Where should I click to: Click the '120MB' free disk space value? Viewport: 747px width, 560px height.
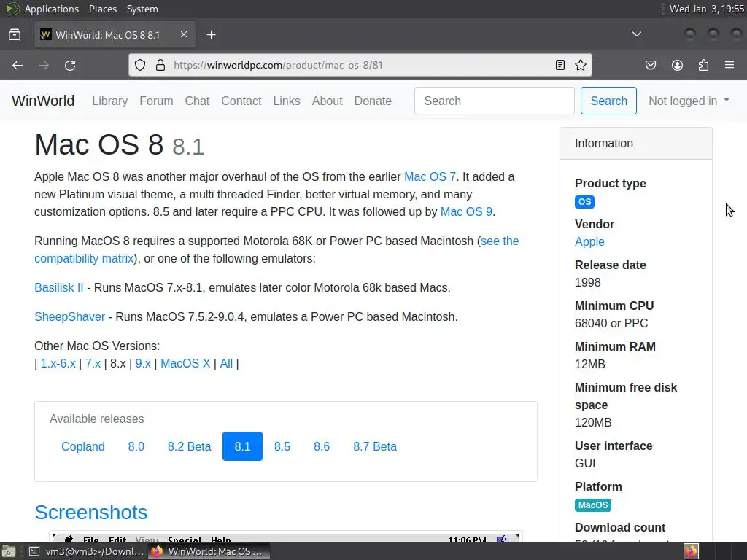tap(593, 422)
